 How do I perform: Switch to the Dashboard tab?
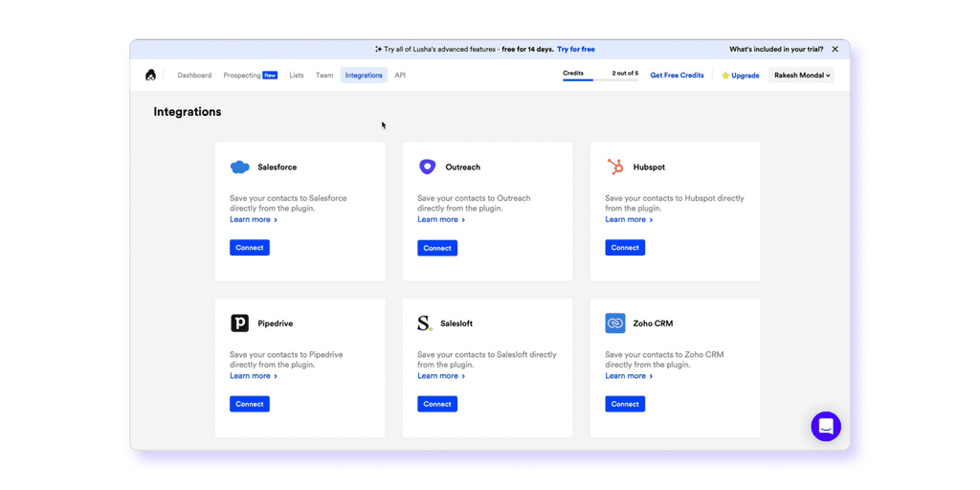pos(194,75)
